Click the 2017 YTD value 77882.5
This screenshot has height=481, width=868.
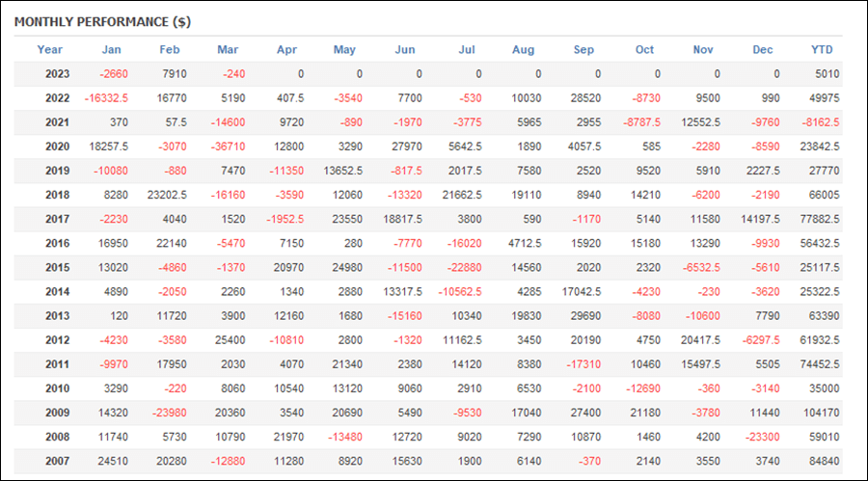[x=820, y=219]
